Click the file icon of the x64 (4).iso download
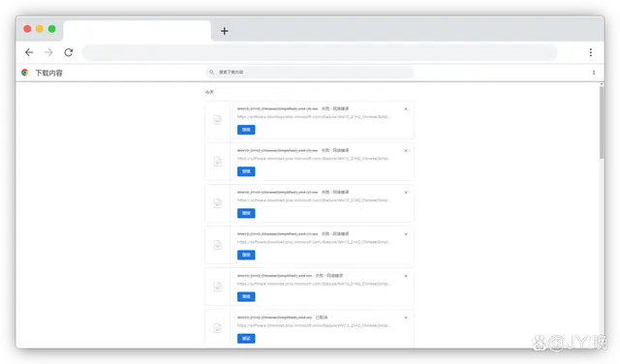Screen dimensions: 620x364 click(217, 120)
